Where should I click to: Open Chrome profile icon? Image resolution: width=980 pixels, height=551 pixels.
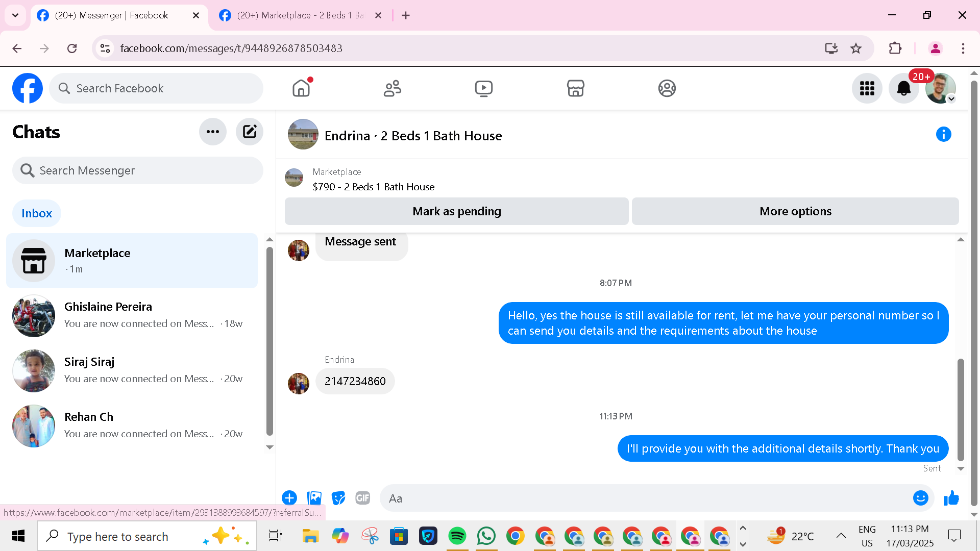[x=936, y=48]
